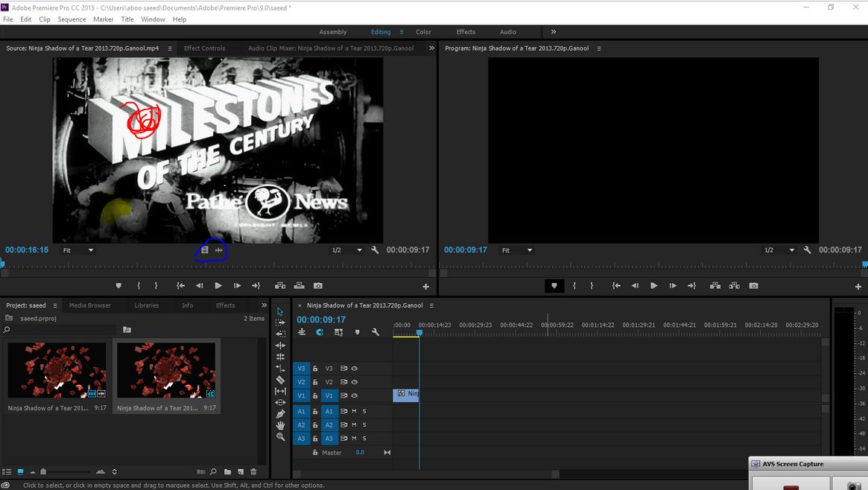Toggle V2 track output eye
The width and height of the screenshot is (868, 490).
355,382
